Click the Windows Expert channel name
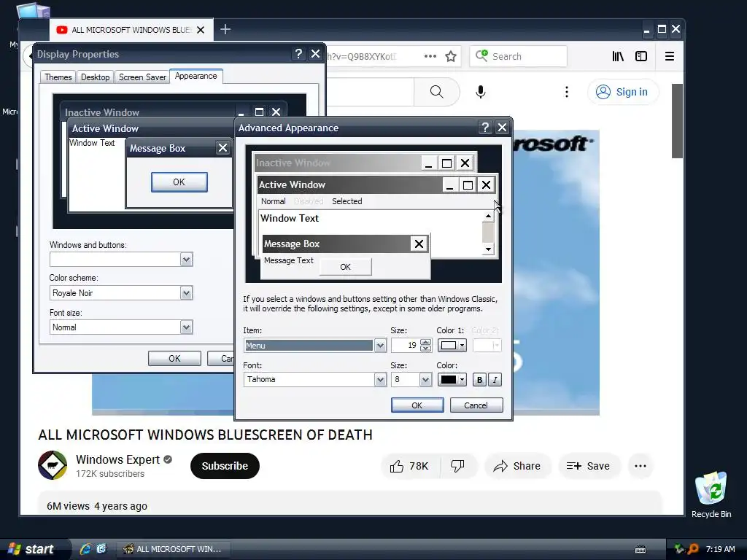This screenshot has width=747, height=560. (117, 459)
